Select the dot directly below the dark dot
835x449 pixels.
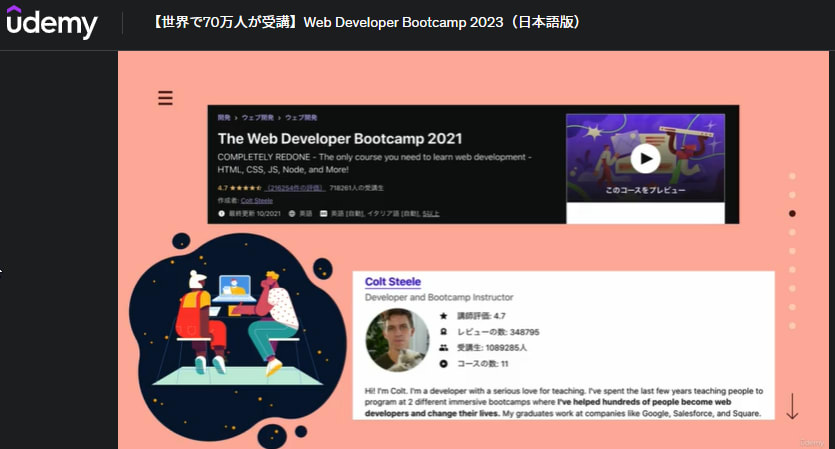pos(792,232)
